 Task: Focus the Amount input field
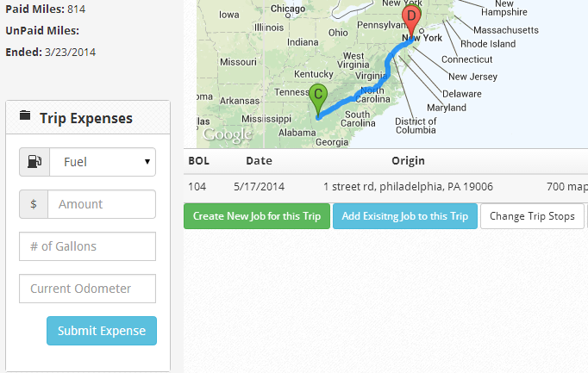(102, 204)
